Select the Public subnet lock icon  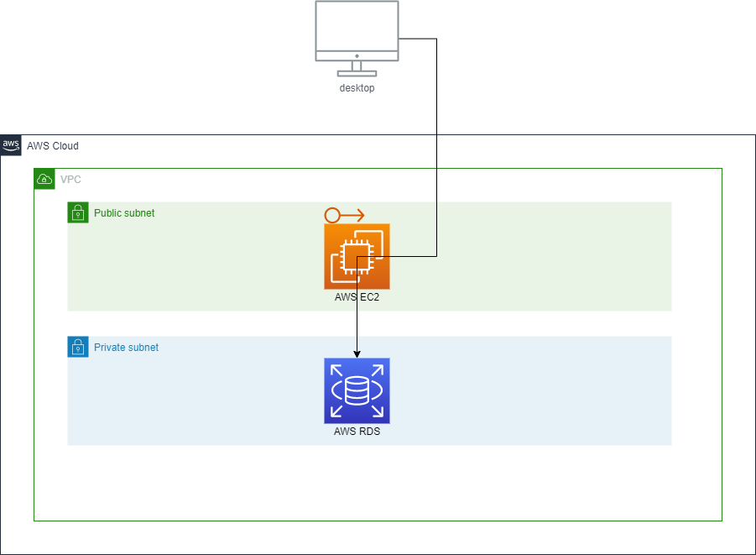click(x=78, y=212)
